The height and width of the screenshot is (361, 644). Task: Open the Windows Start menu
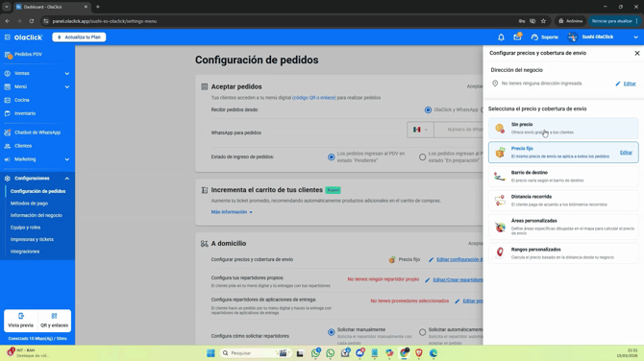(211, 353)
